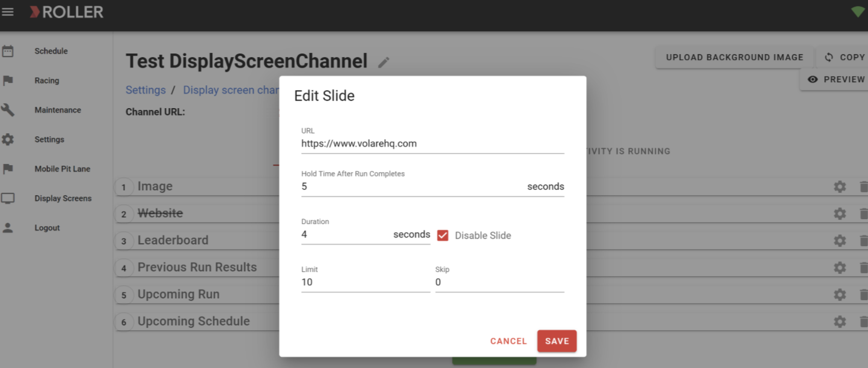Click the Maintenance wrench icon
The image size is (868, 368).
pyautogui.click(x=8, y=110)
